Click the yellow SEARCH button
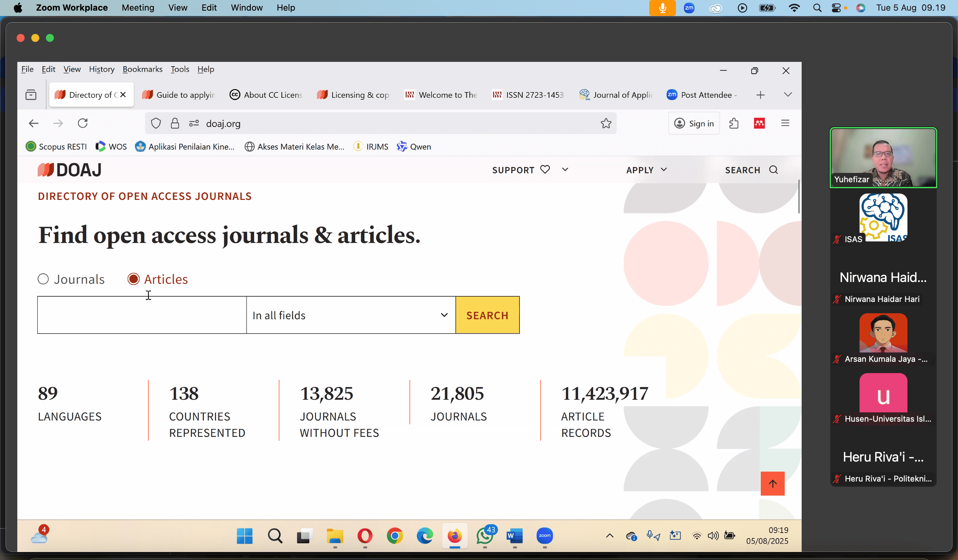 pyautogui.click(x=487, y=315)
